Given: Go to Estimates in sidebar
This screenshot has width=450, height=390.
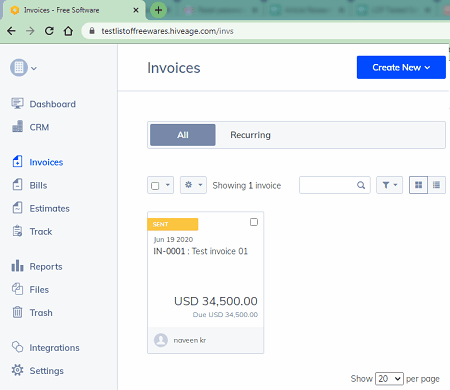Looking at the screenshot, I should coord(50,208).
